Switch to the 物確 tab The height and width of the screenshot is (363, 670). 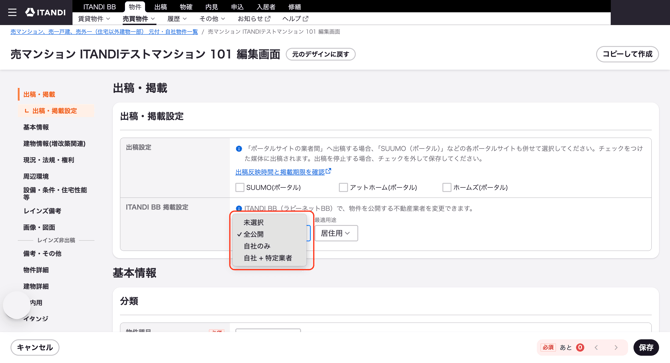click(x=186, y=7)
